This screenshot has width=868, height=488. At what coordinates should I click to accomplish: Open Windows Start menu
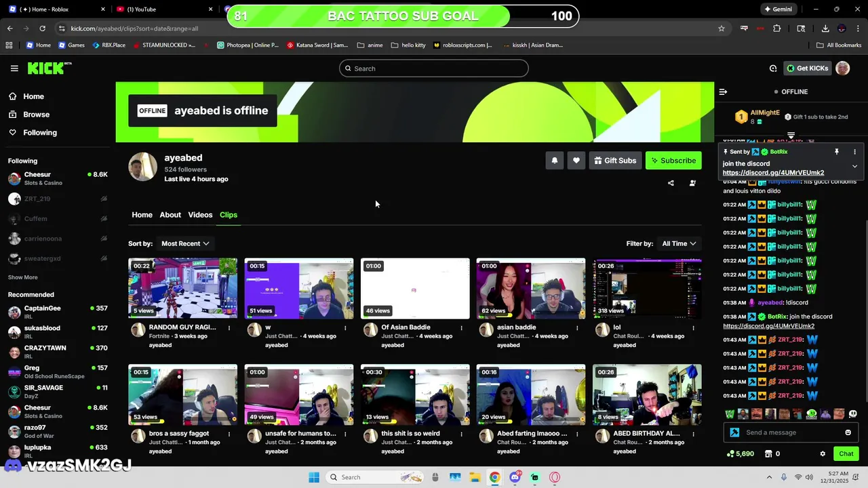coord(314,477)
